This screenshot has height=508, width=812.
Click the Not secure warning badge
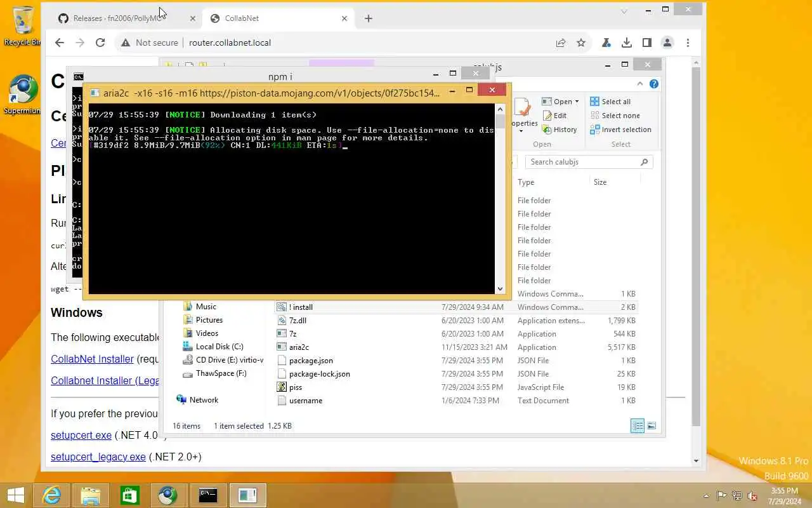point(150,43)
